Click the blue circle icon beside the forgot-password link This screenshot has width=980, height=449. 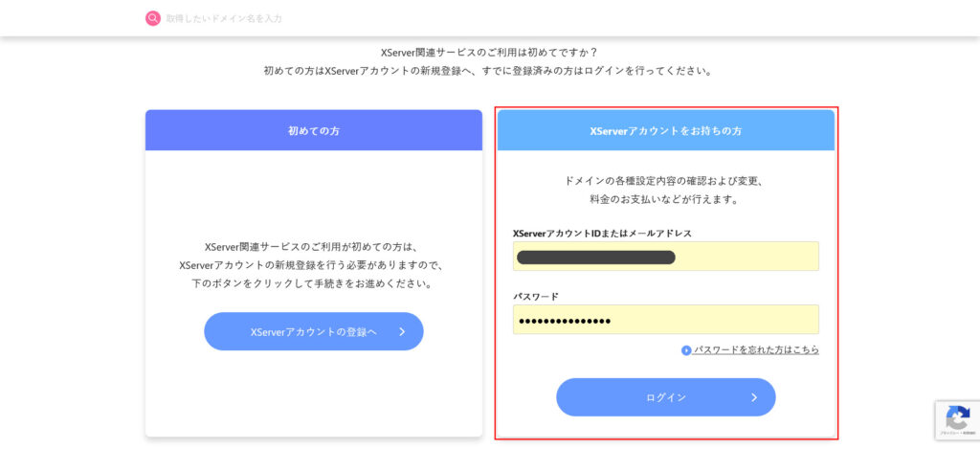pyautogui.click(x=686, y=350)
